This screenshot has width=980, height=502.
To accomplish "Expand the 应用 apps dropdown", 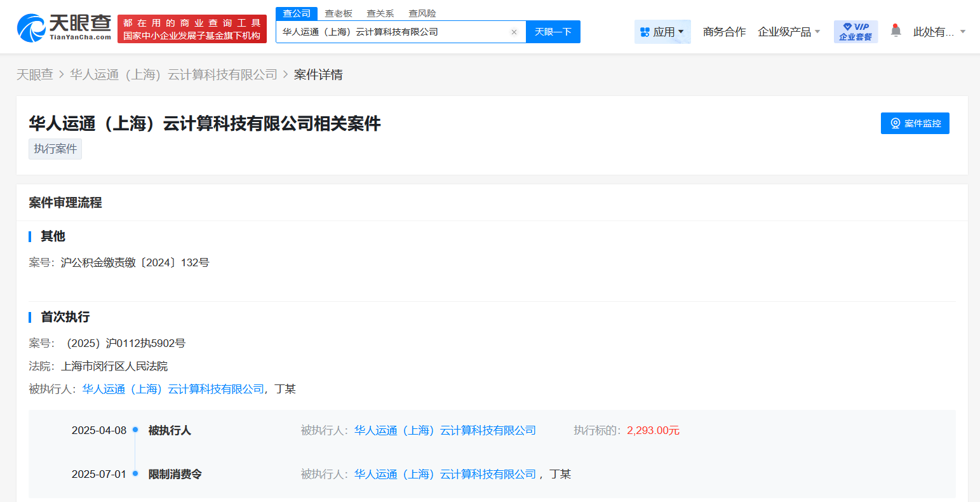I will tap(662, 32).
